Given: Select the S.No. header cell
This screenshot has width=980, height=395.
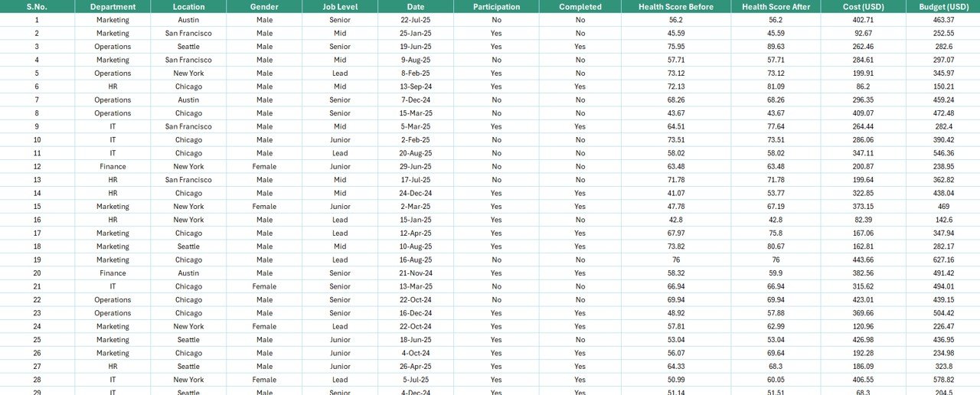Looking at the screenshot, I should click(37, 7).
